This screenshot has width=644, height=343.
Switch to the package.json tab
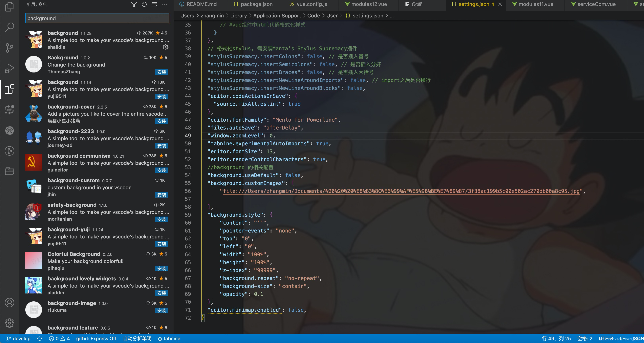pos(256,4)
